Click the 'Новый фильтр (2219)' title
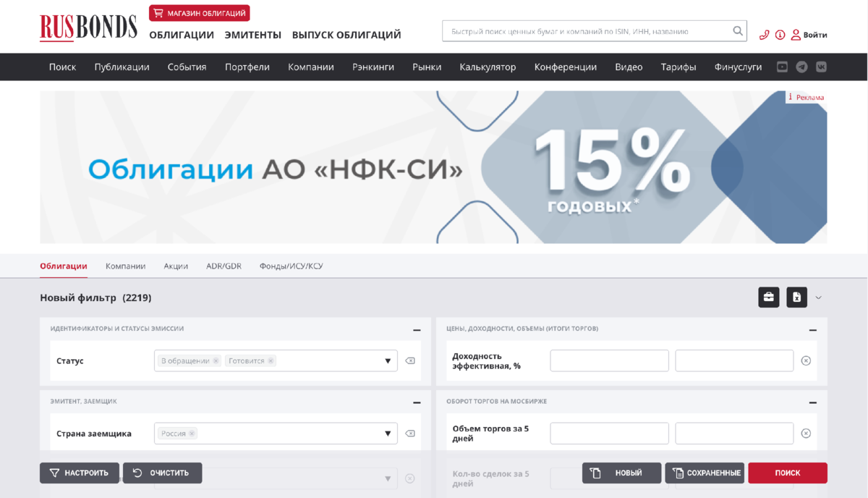The height and width of the screenshot is (498, 868). 95,297
